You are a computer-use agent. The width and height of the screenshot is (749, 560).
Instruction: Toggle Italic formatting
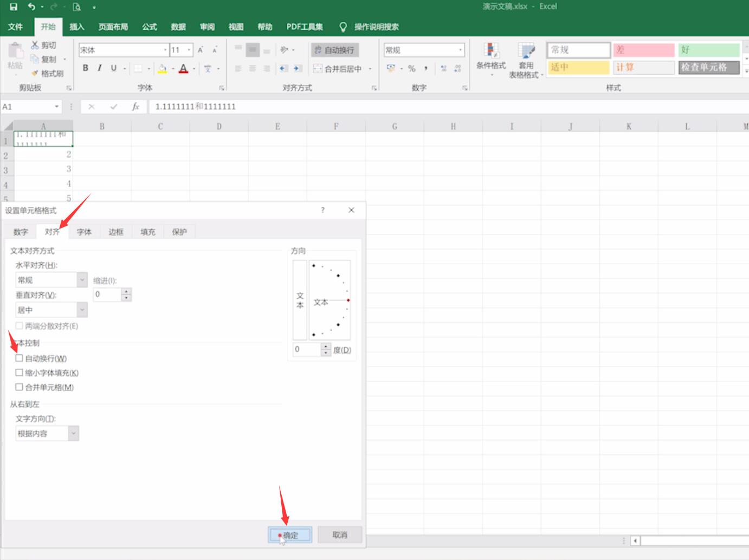[99, 68]
